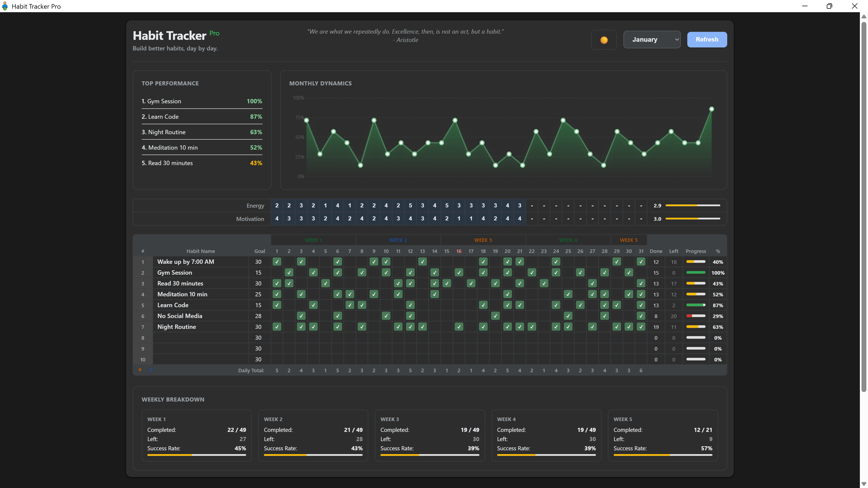Uncheck Meditation 10 min on day 7
868x488 pixels.
point(349,294)
